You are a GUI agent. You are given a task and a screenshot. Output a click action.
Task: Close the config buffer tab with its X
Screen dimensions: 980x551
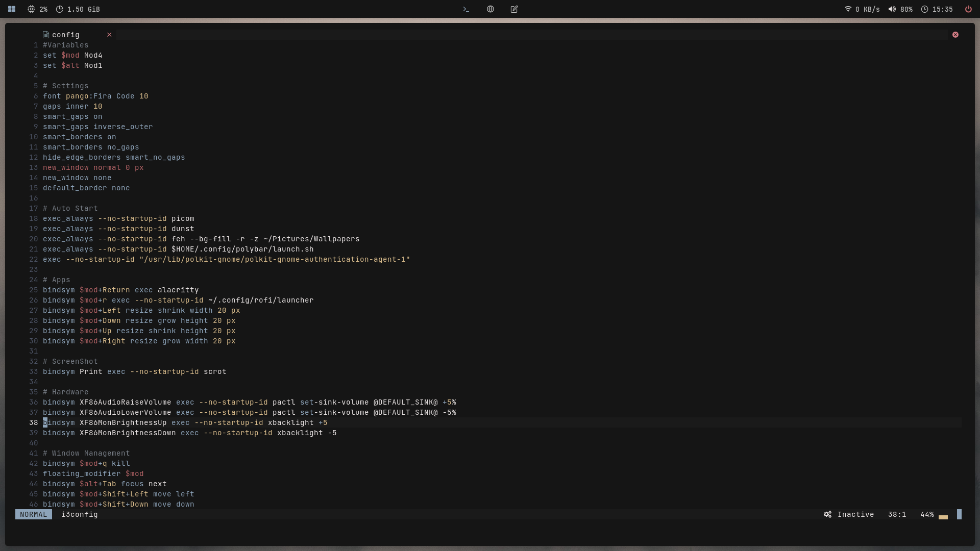coord(109,35)
